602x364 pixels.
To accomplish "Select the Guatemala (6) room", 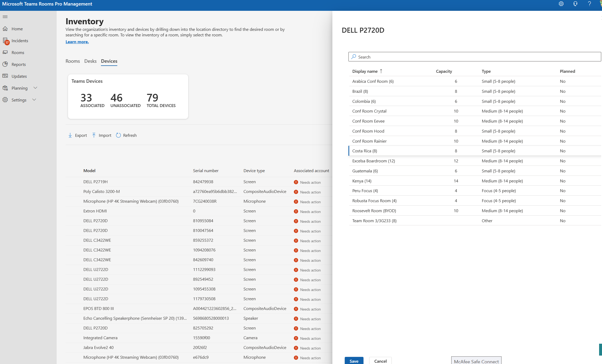I will 475,171.
